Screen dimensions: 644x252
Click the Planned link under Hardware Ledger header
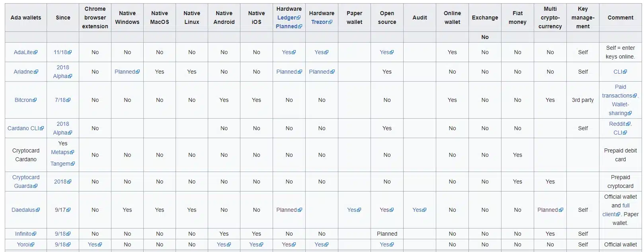pyautogui.click(x=289, y=26)
